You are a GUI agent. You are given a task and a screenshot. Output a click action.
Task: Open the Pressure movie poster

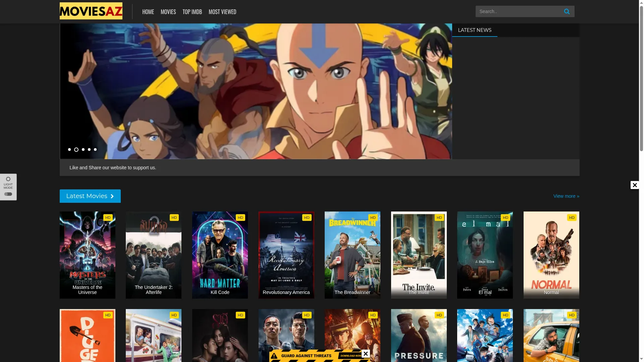click(419, 336)
